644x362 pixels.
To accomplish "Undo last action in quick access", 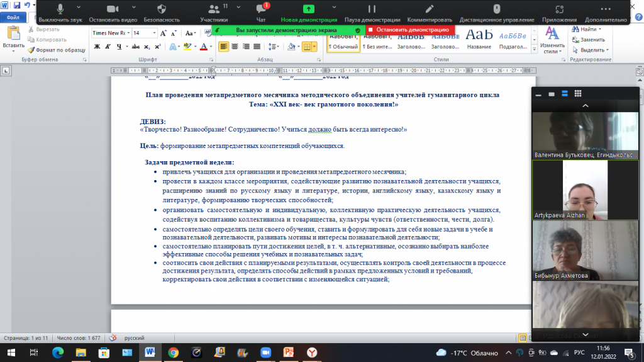I will click(27, 5).
